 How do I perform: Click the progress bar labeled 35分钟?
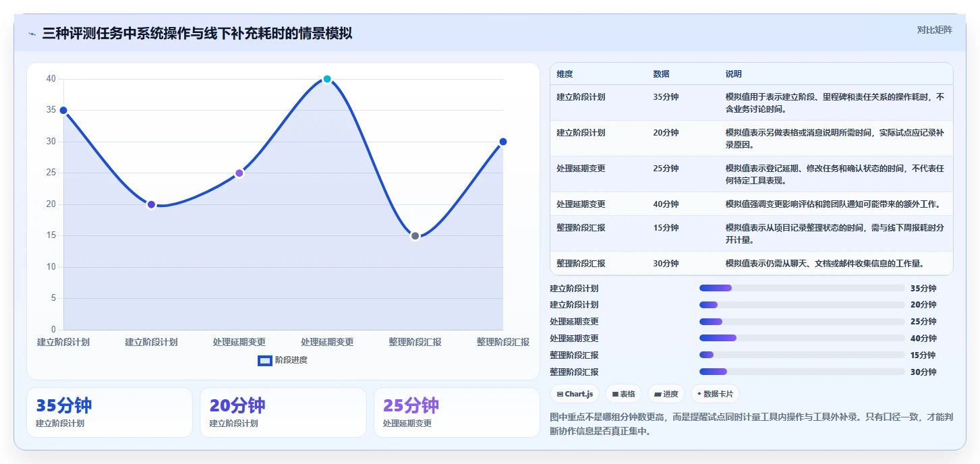coord(802,288)
